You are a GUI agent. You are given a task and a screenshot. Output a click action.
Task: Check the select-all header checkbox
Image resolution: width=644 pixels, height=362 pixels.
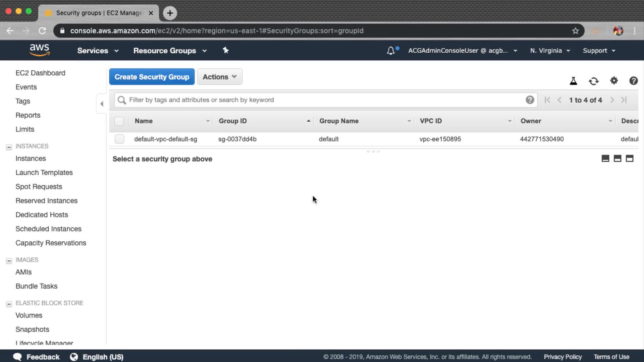[119, 121]
